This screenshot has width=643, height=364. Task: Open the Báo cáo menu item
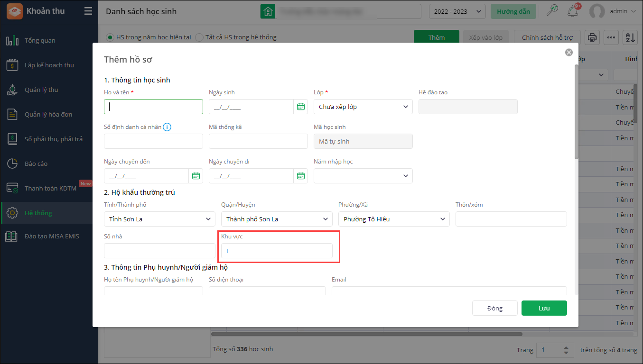point(36,164)
